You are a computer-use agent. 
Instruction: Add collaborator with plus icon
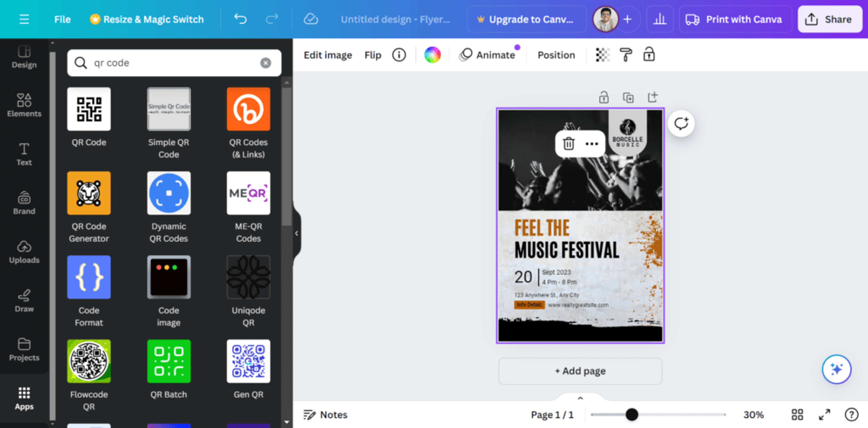coord(627,19)
